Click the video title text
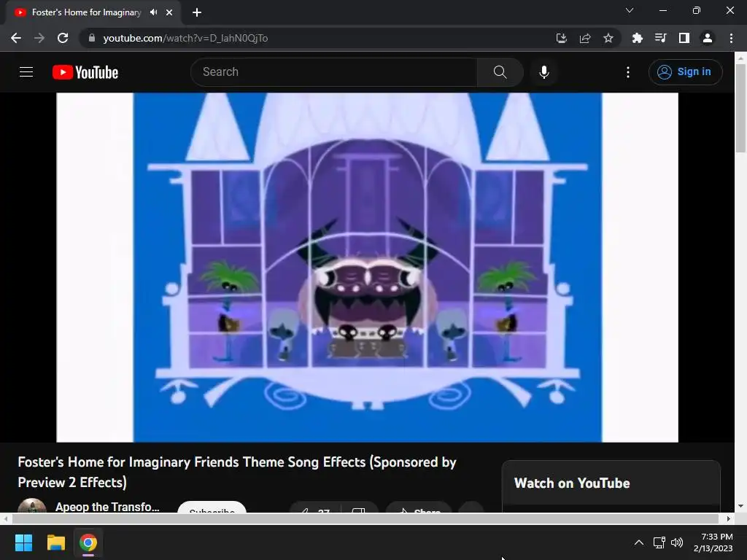Screen dimensions: 747x560 point(237,472)
